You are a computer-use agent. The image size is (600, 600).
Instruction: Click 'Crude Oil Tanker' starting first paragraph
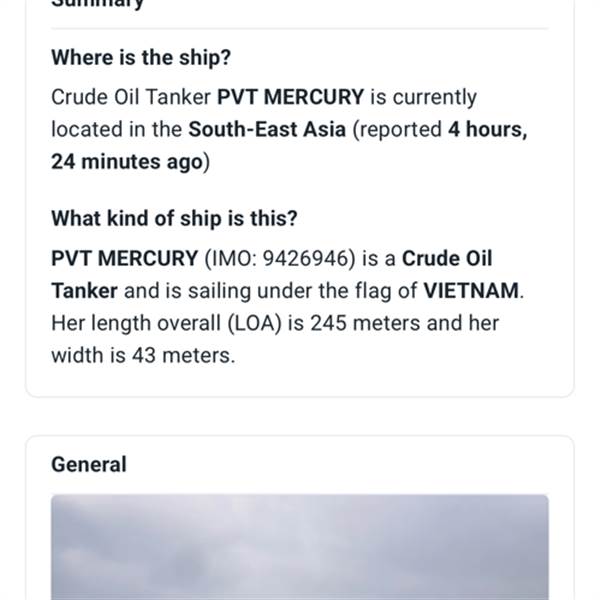pyautogui.click(x=131, y=97)
